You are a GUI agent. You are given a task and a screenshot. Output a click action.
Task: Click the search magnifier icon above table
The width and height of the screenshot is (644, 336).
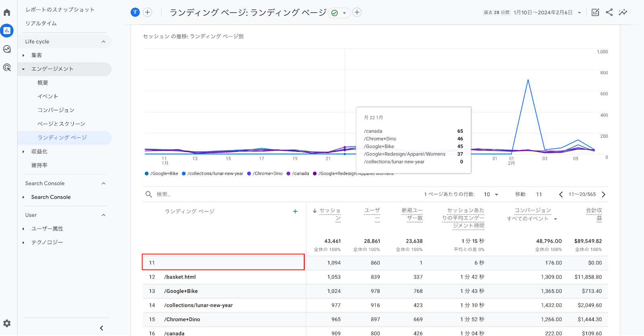(149, 194)
